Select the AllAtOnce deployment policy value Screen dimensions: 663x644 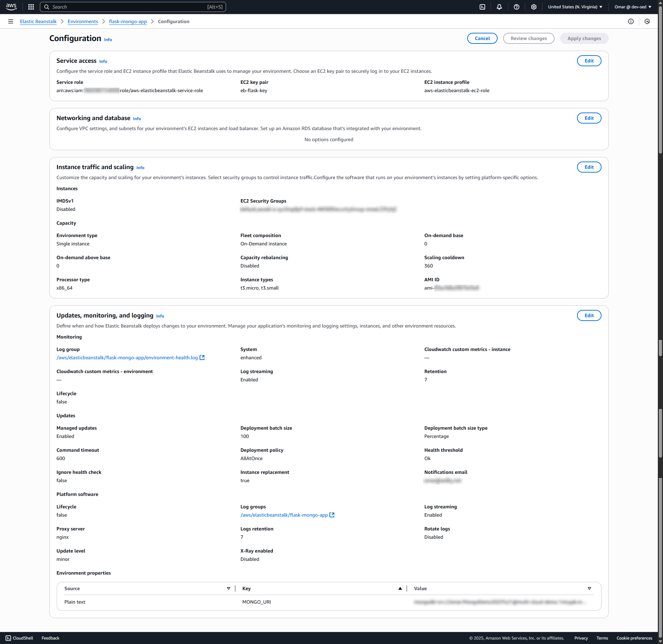coord(251,458)
